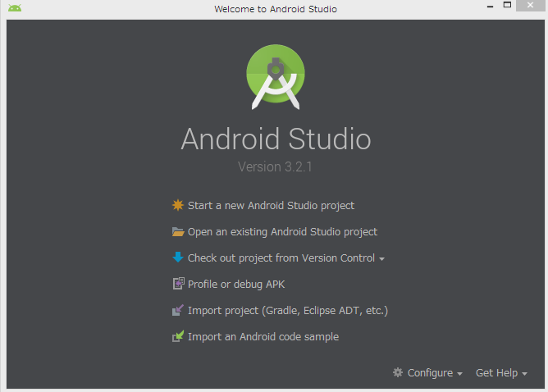Minimize the Welcome window
Viewport: 548px width, 392px height.
[490, 6]
